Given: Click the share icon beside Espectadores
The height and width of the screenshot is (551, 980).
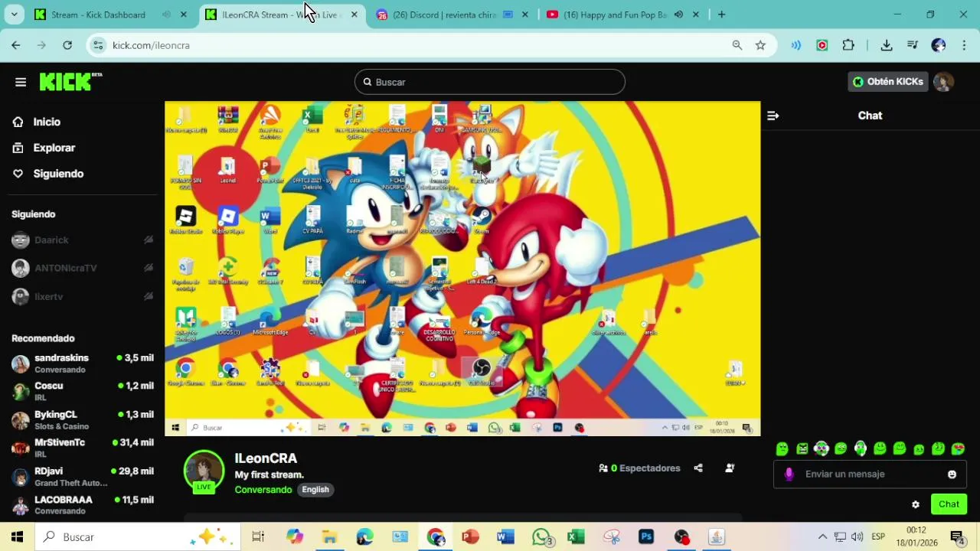Looking at the screenshot, I should click(698, 468).
